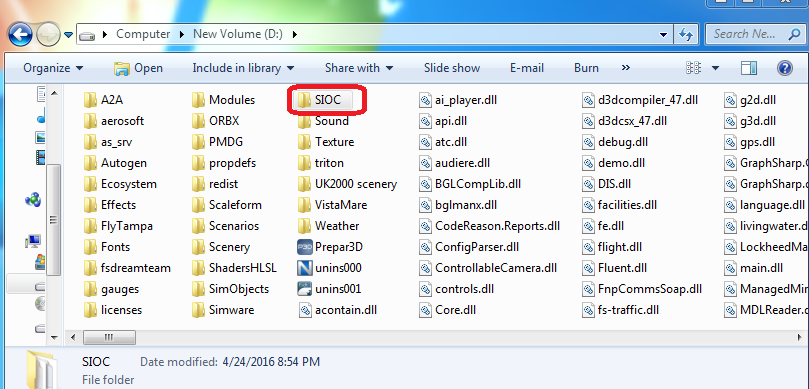The height and width of the screenshot is (389, 809).
Task: Click the Back navigation arrow button
Action: 20,35
